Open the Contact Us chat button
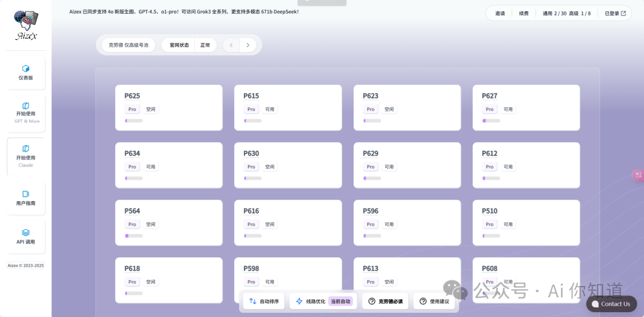This screenshot has width=644, height=317. tap(611, 304)
